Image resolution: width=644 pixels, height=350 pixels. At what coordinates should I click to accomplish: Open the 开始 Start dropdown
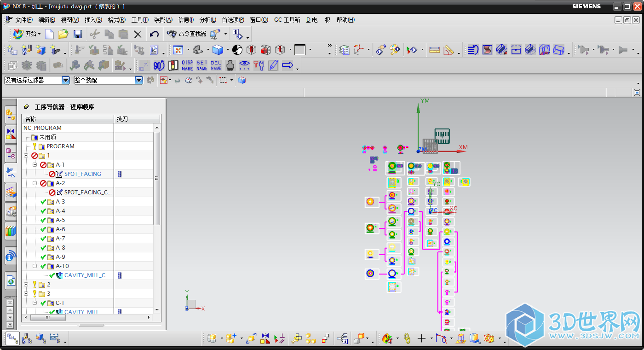[27, 34]
